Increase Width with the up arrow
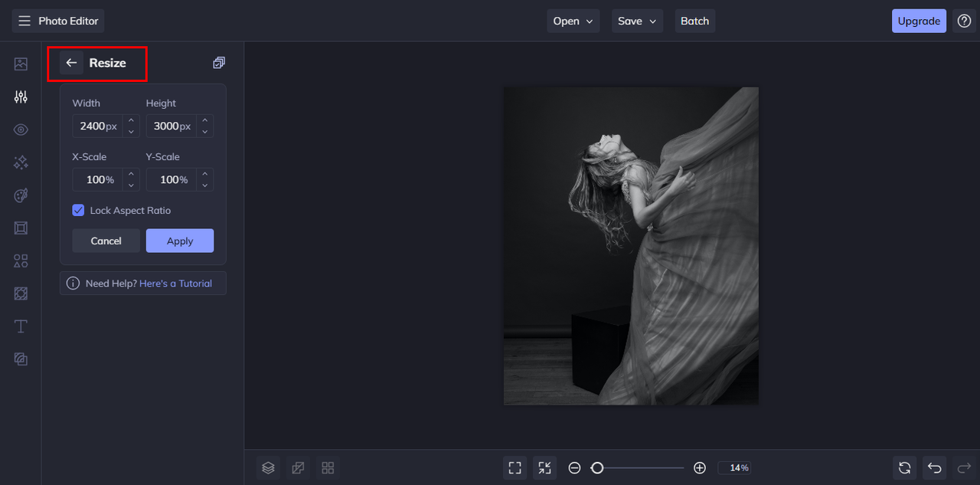The height and width of the screenshot is (485, 980). [131, 120]
